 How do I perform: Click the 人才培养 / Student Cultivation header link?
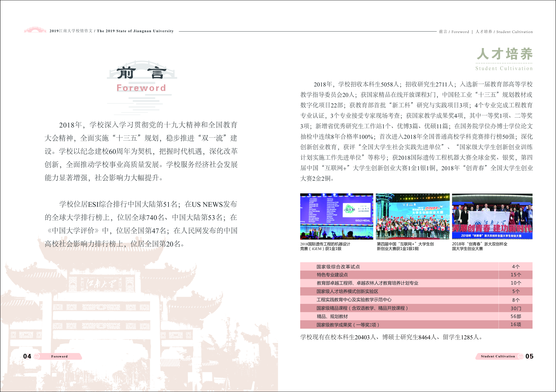pyautogui.click(x=504, y=32)
